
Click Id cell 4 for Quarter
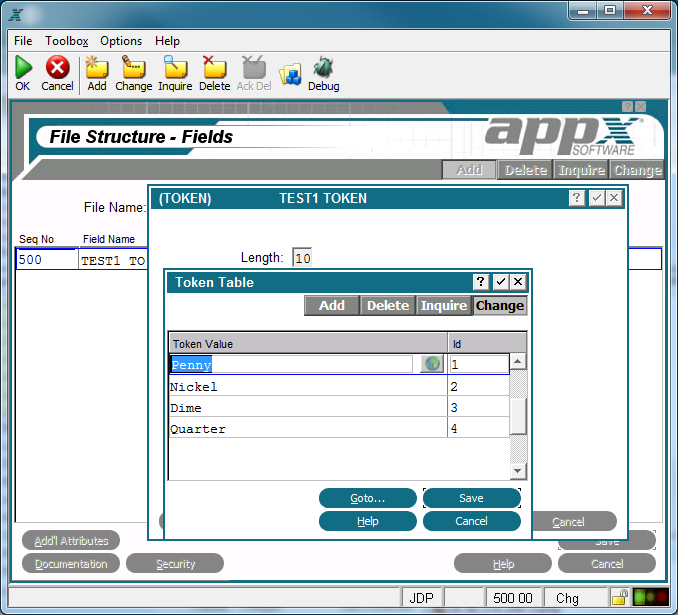tap(479, 428)
